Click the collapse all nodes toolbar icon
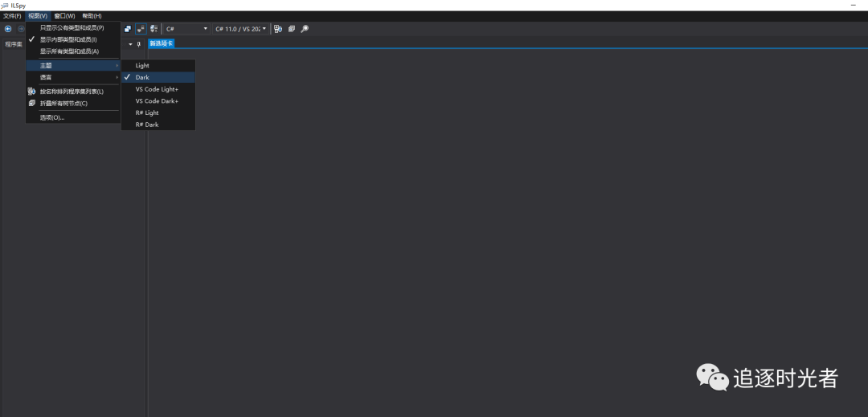Viewport: 868px width, 417px height. (292, 29)
